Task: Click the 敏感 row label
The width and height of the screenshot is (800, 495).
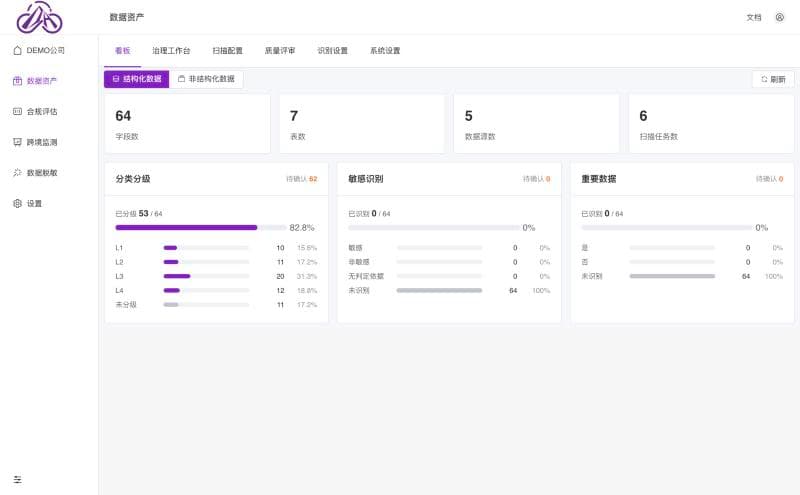Action: 355,248
